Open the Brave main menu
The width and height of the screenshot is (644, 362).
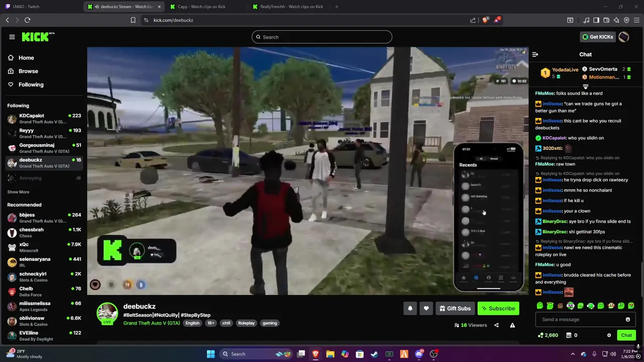[636, 20]
